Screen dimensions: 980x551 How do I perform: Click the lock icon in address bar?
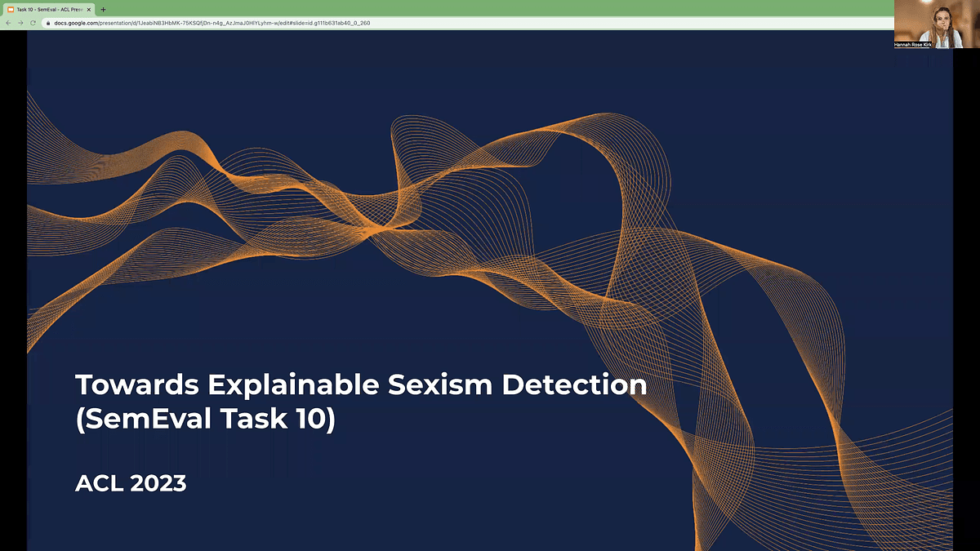click(x=49, y=23)
